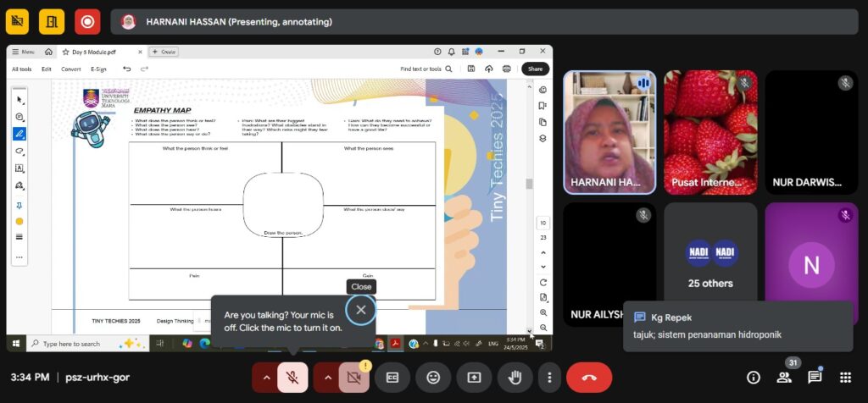The image size is (868, 403).
Task: Expand audio settings arrow beside mic
Action: click(x=266, y=378)
